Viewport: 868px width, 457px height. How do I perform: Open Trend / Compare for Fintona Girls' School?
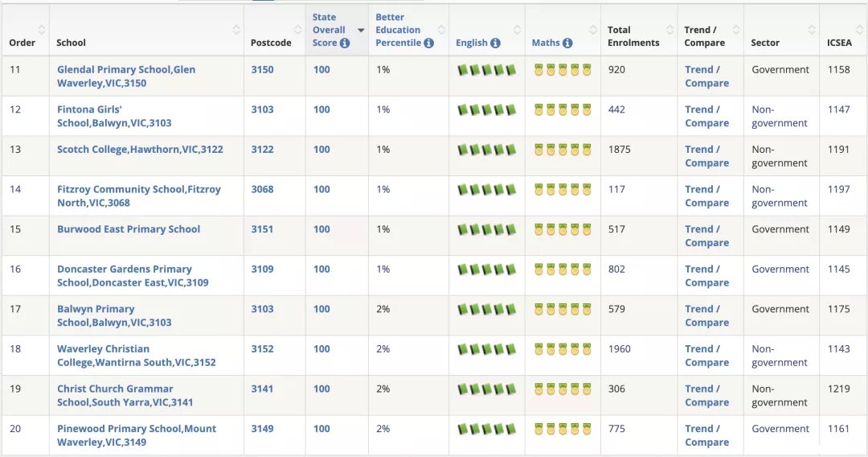[x=707, y=117]
